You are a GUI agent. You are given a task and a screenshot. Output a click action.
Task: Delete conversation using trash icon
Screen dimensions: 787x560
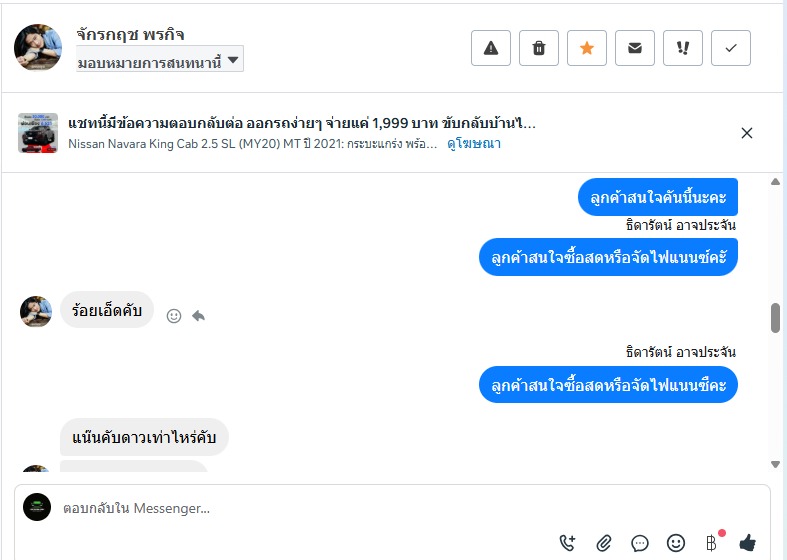[539, 48]
